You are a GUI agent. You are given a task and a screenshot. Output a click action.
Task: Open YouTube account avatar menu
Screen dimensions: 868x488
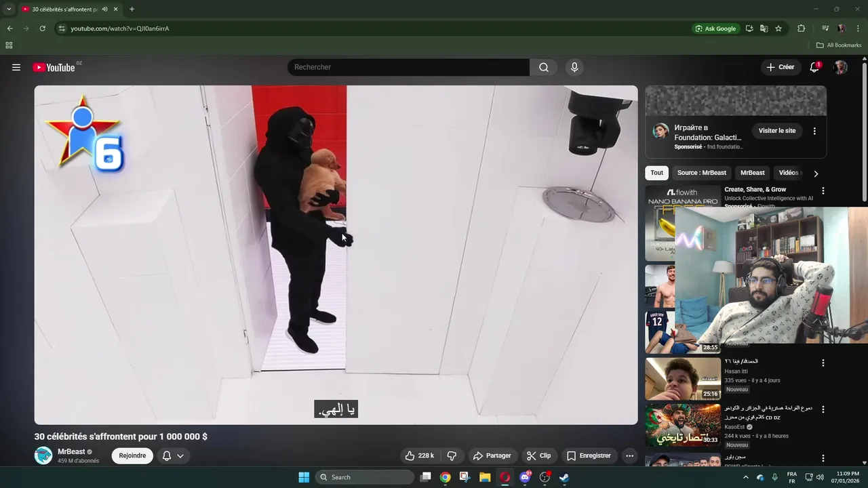click(x=840, y=67)
